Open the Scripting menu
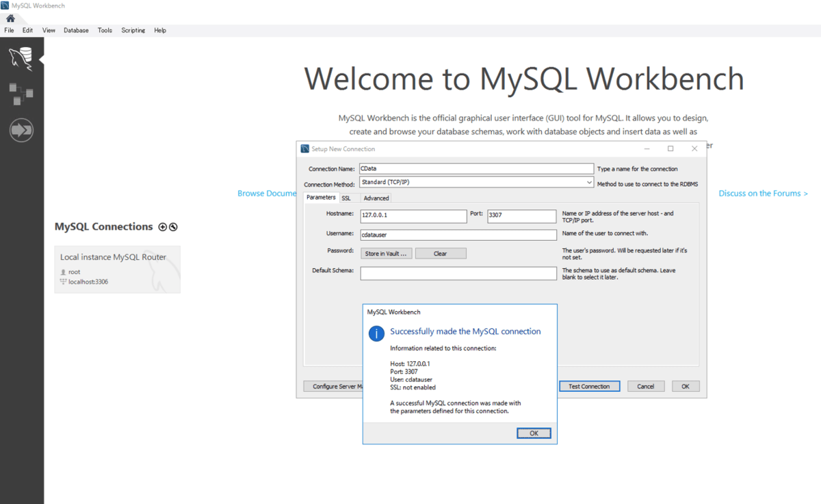 pyautogui.click(x=133, y=30)
